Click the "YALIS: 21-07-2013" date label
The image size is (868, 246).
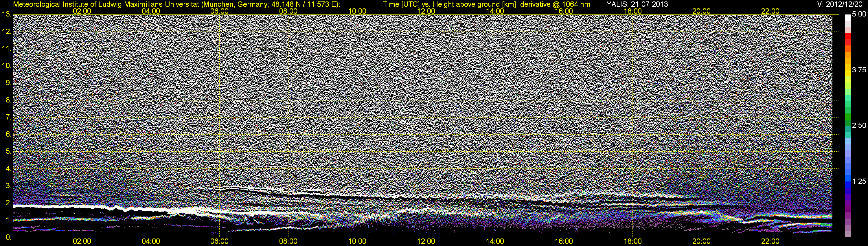[x=637, y=4]
